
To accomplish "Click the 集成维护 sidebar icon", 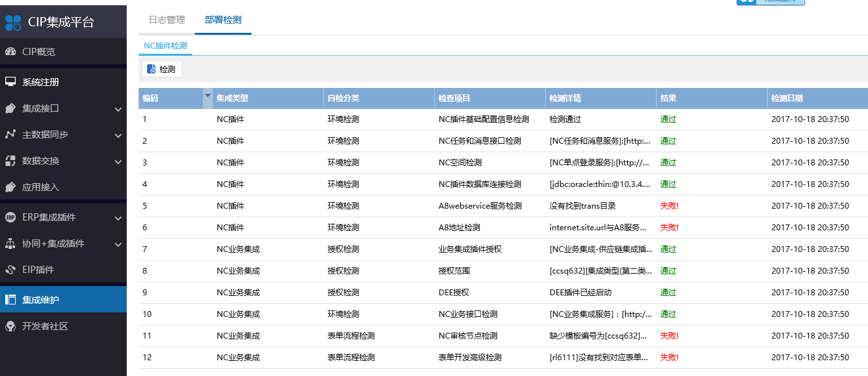I will 11,300.
